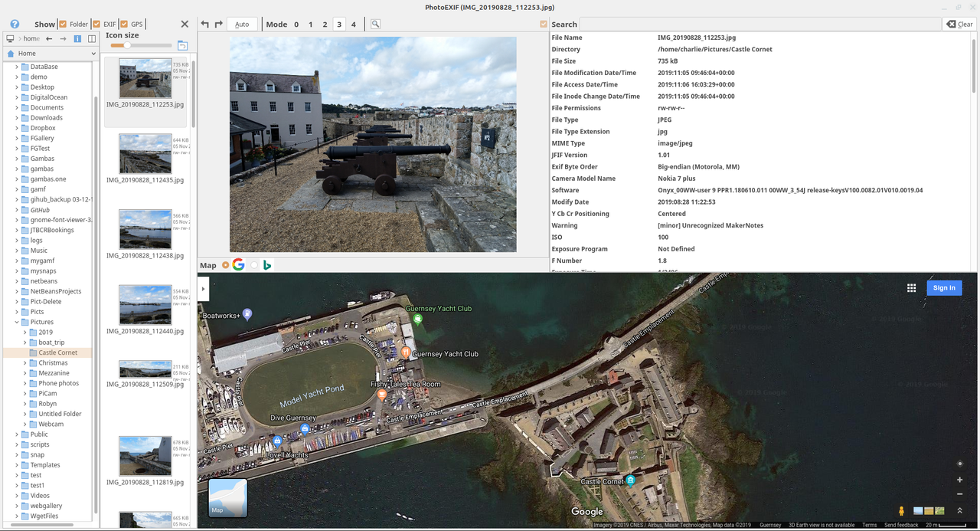Viewport: 980px width, 531px height.
Task: Click the Boatworks+ map pin
Action: (x=247, y=314)
